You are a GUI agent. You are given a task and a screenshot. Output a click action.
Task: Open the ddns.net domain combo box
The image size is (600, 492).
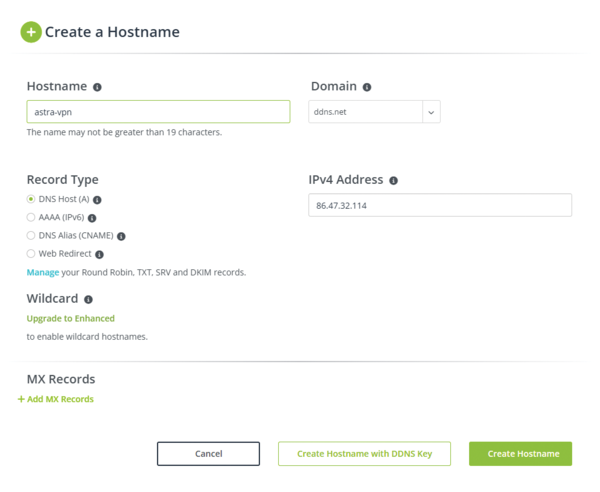pyautogui.click(x=374, y=112)
